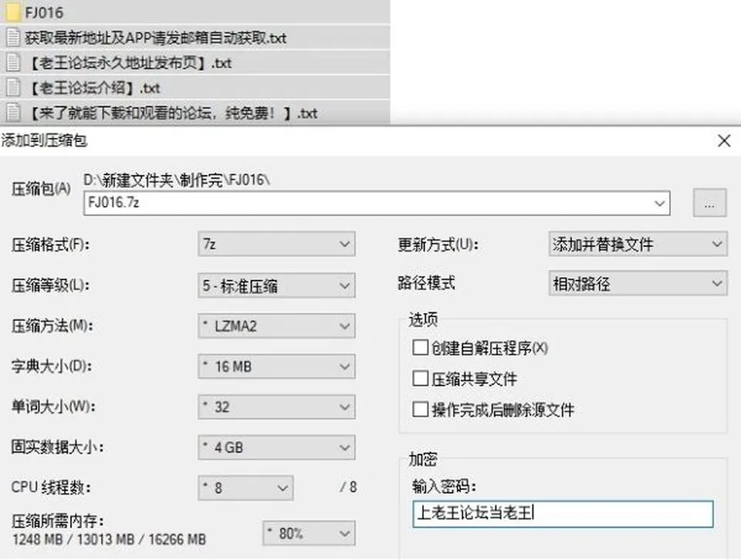Click the 输入密码 password field

click(x=563, y=514)
